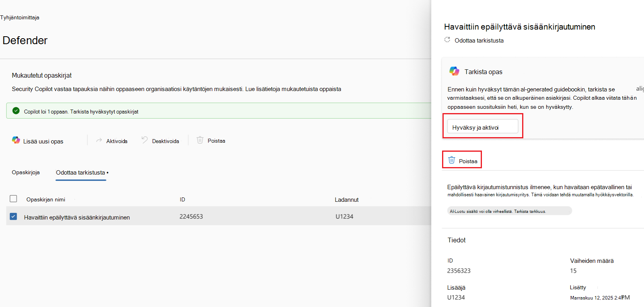Image resolution: width=644 pixels, height=307 pixels.
Task: Sort by the Opaskirjan nimi column header
Action: (x=46, y=199)
